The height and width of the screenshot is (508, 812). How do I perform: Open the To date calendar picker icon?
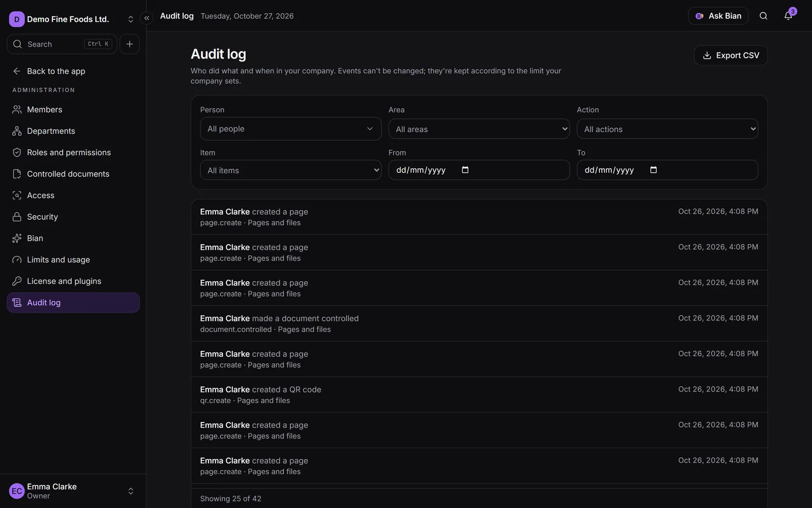[x=653, y=170]
